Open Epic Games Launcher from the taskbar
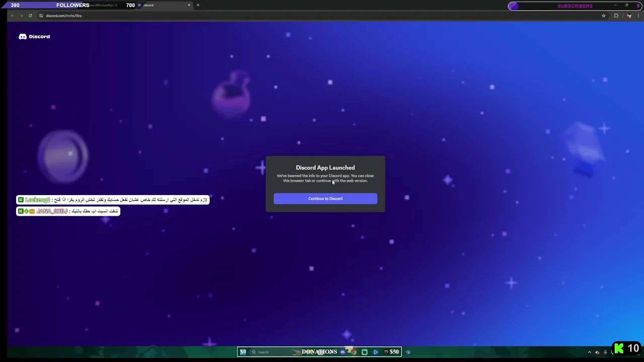Image resolution: width=644 pixels, height=362 pixels. click(x=386, y=352)
